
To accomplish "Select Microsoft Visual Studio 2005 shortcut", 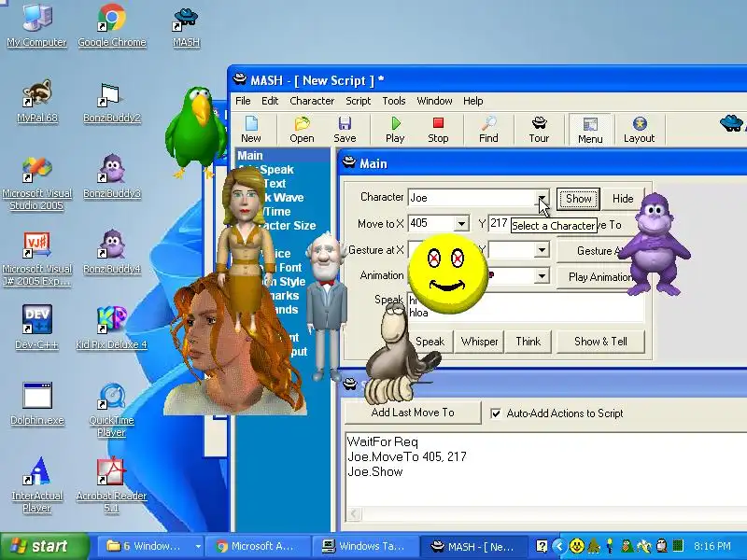I will point(37,183).
